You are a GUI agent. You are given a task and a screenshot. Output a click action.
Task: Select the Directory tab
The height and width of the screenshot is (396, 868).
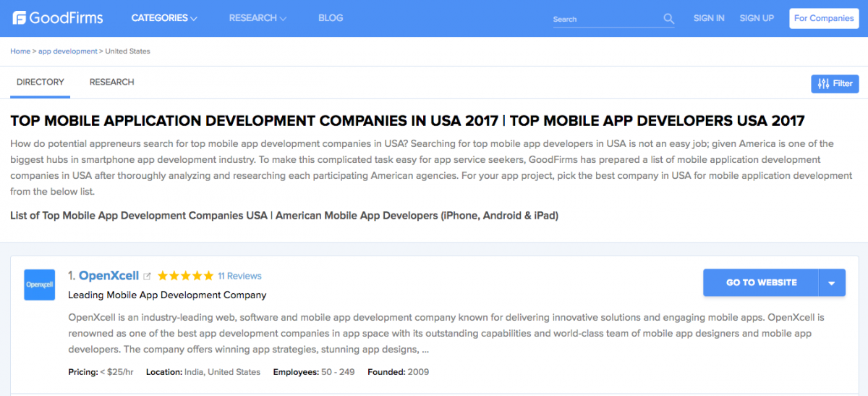(41, 83)
